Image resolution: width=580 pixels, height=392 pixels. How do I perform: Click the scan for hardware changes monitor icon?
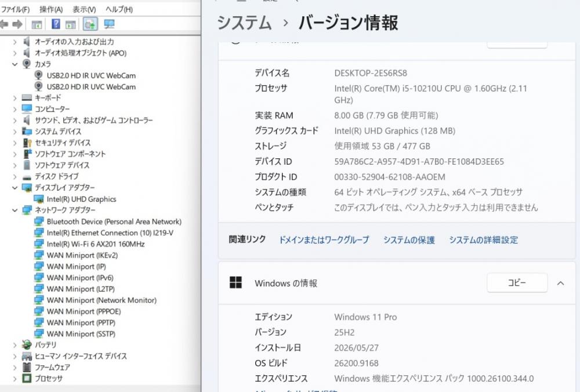tap(109, 24)
